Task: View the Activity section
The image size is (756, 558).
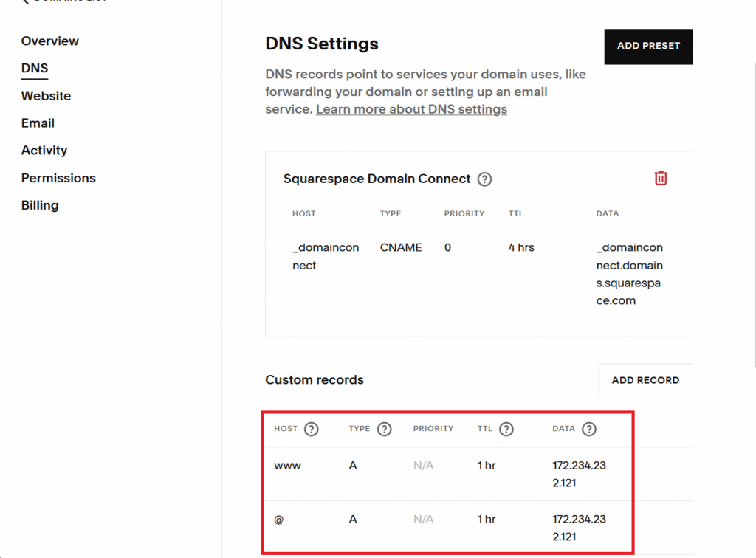Action: click(x=44, y=151)
